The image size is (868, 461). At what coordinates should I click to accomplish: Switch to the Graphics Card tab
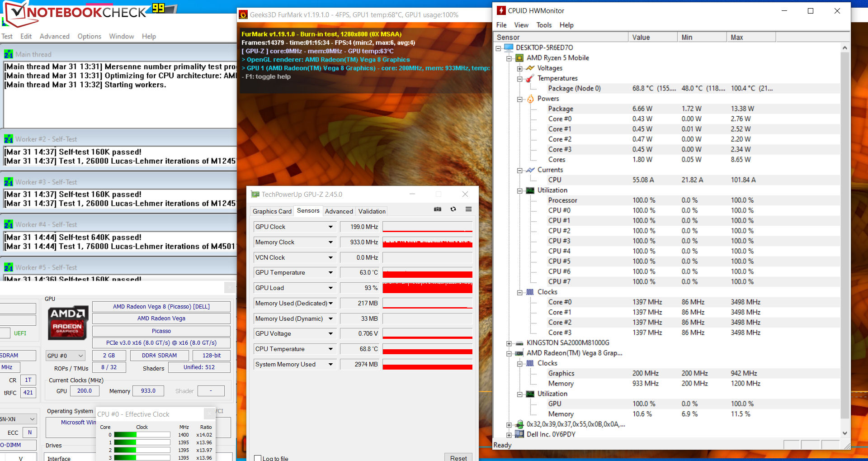click(272, 211)
